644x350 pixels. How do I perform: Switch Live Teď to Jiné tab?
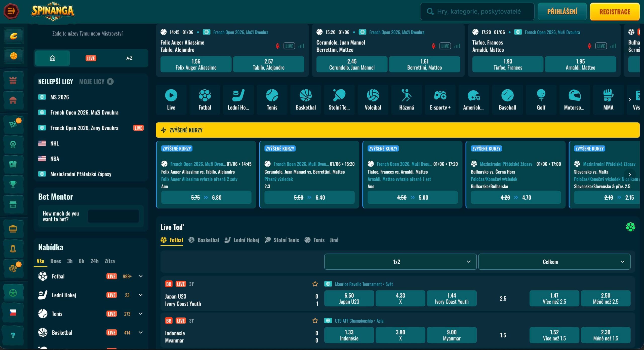334,240
